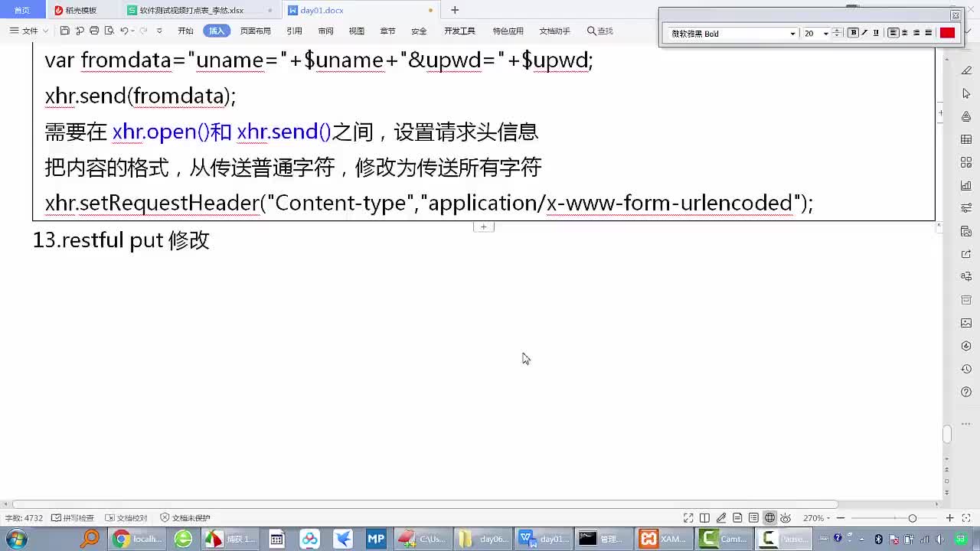Switch to the 页面布局 ribbon tab

(x=256, y=31)
